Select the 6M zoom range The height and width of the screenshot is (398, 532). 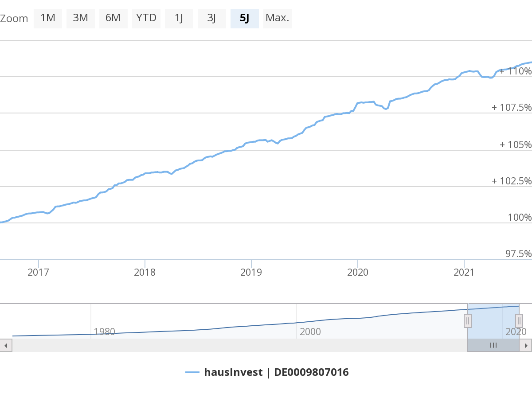tap(113, 18)
